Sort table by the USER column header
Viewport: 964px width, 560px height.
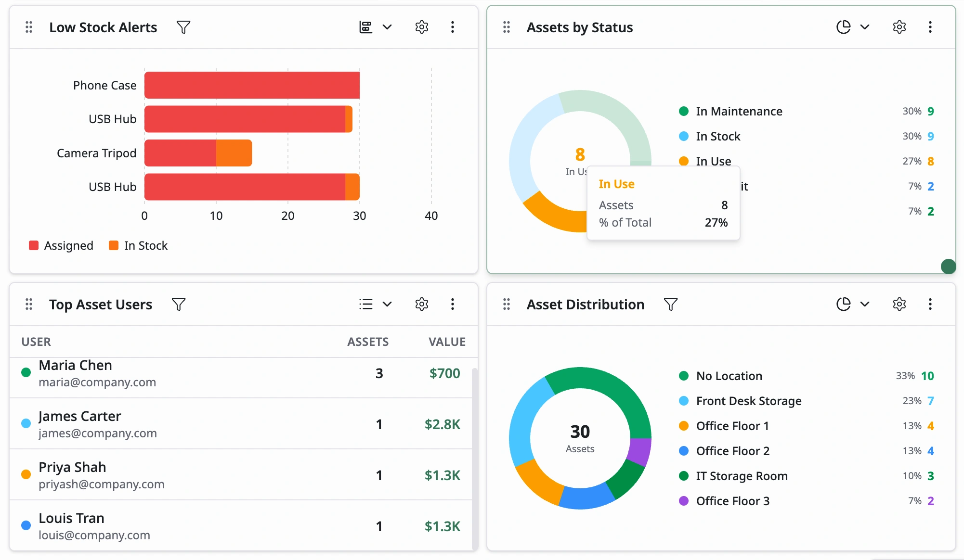click(36, 342)
